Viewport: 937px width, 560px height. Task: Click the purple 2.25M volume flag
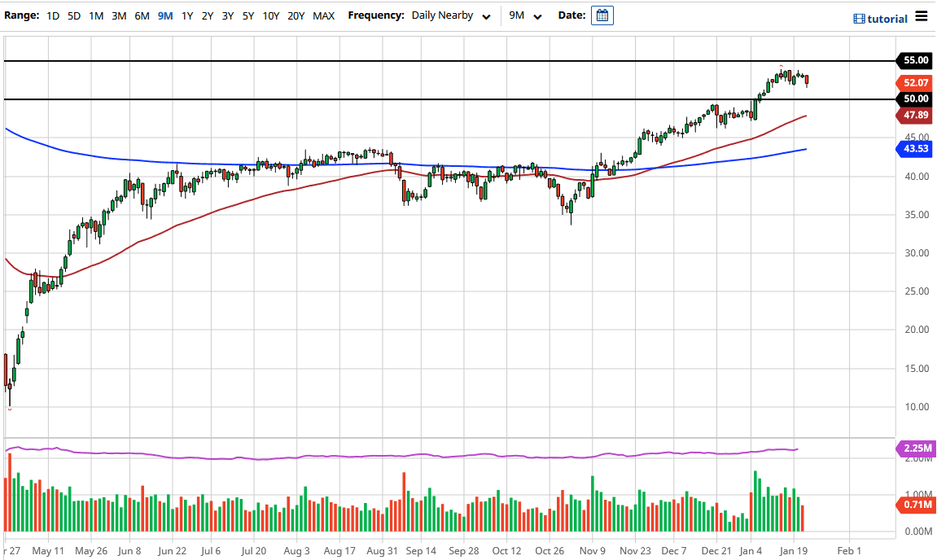point(916,448)
